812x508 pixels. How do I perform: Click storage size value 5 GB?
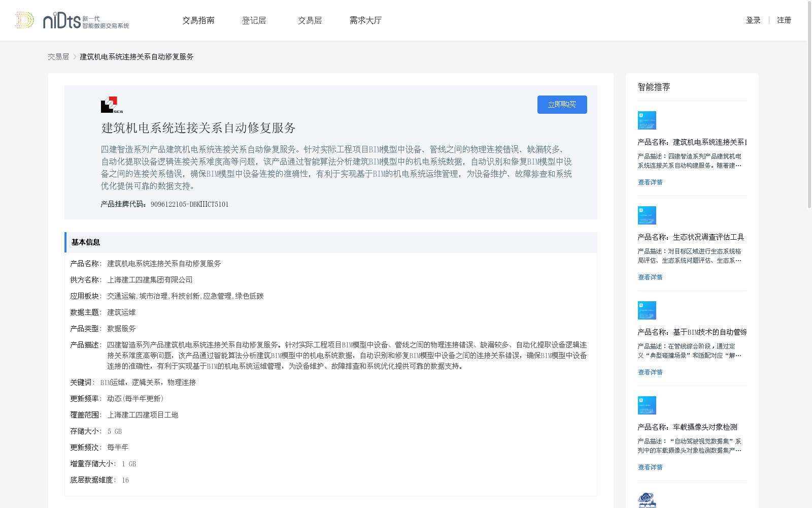point(115,431)
